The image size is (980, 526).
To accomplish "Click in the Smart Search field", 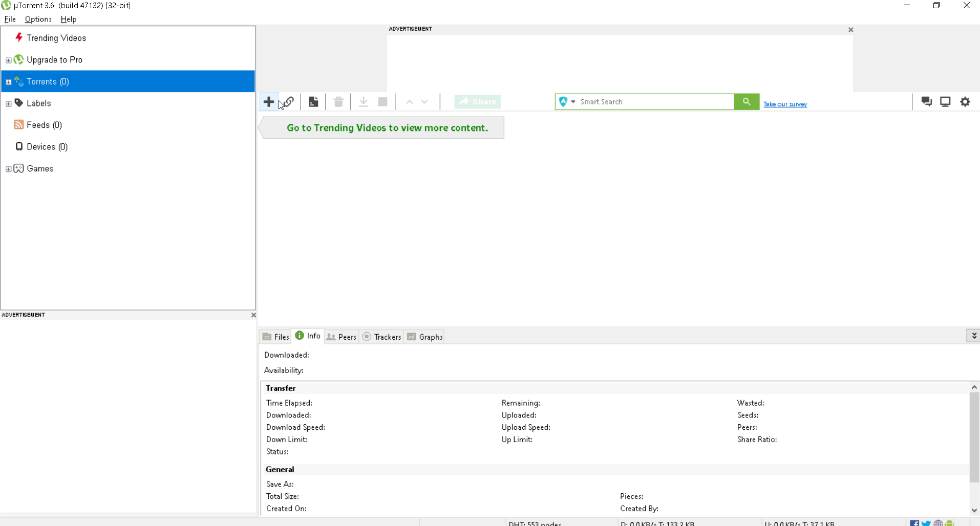I will point(655,102).
